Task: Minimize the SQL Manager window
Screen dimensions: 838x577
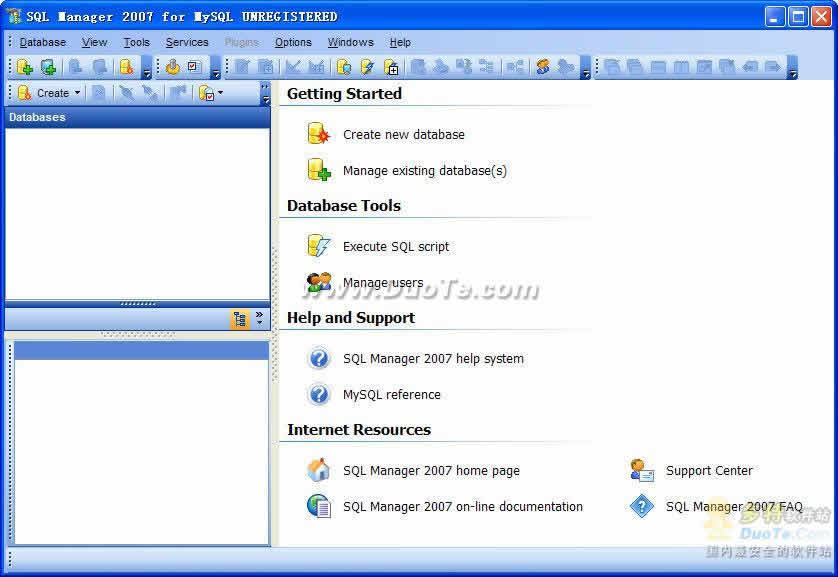Action: pyautogui.click(x=774, y=17)
